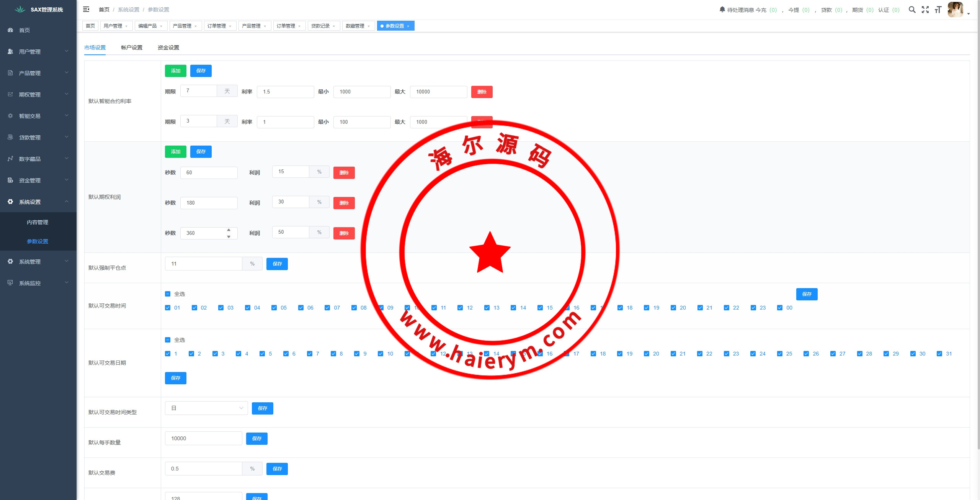Uncheck the 01 trading hour checkbox

coord(168,308)
